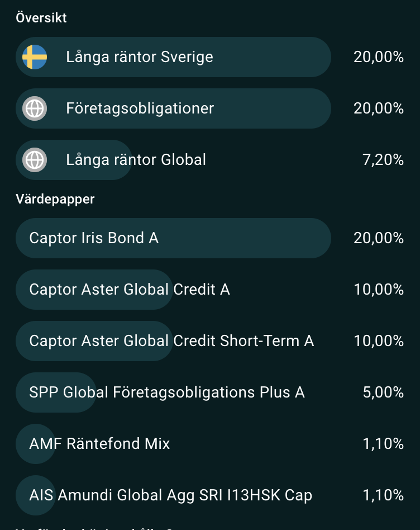The height and width of the screenshot is (530, 420).
Task: Open AIS Amundi Global Agg SRI fund
Action: click(209, 495)
